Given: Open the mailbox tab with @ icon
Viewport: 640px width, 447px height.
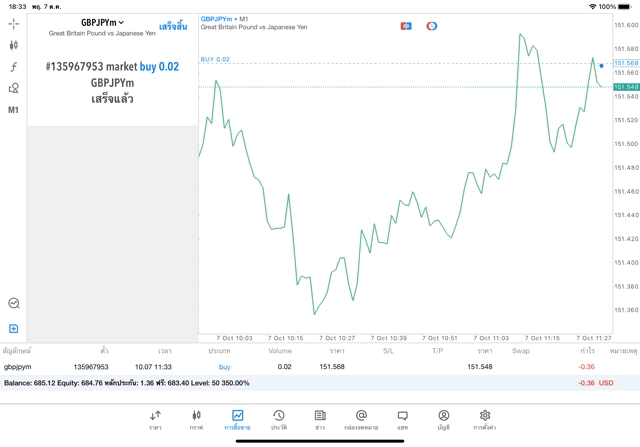Looking at the screenshot, I should click(x=361, y=420).
